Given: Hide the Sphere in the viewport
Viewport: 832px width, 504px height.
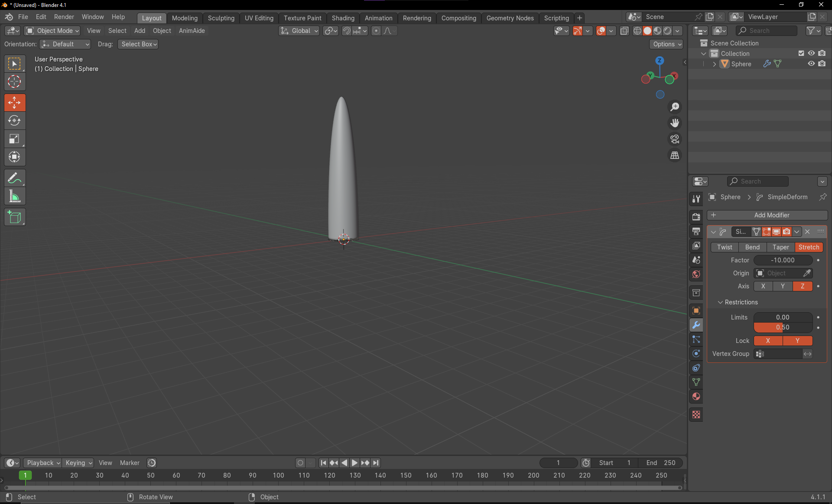Looking at the screenshot, I should pos(811,64).
